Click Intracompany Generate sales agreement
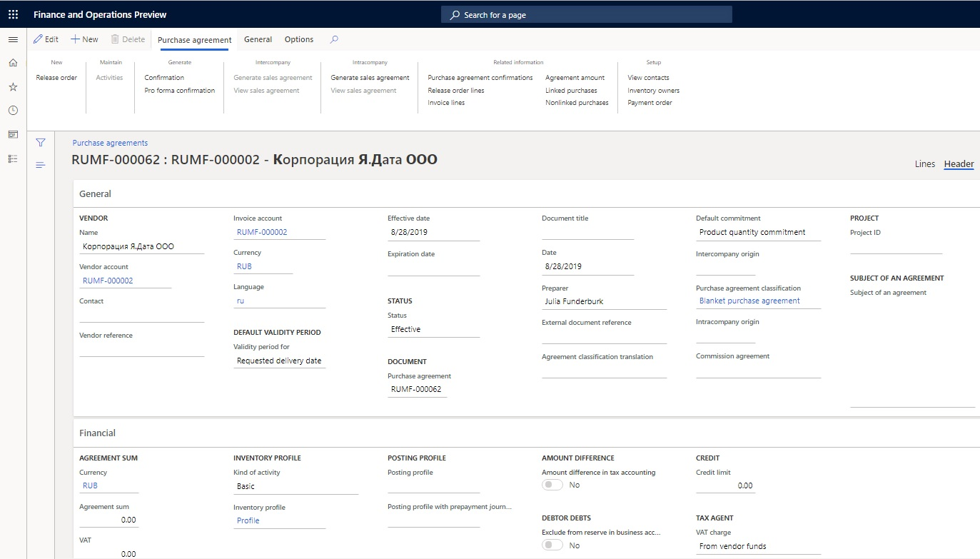980x559 pixels. tap(370, 78)
